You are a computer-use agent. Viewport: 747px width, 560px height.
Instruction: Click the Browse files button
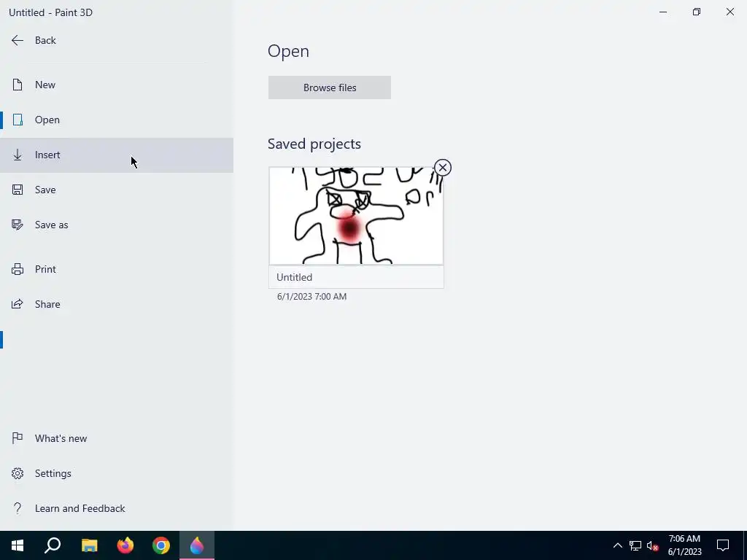330,87
